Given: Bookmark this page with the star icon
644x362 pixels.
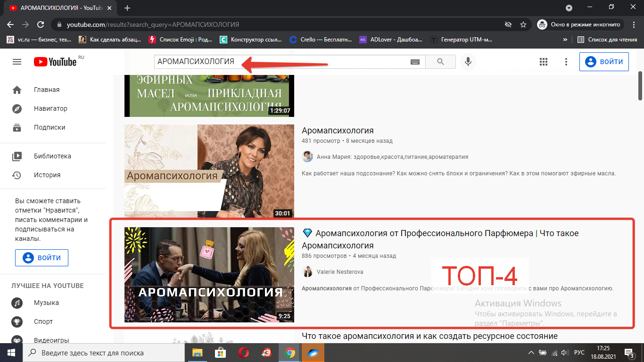Looking at the screenshot, I should 523,25.
